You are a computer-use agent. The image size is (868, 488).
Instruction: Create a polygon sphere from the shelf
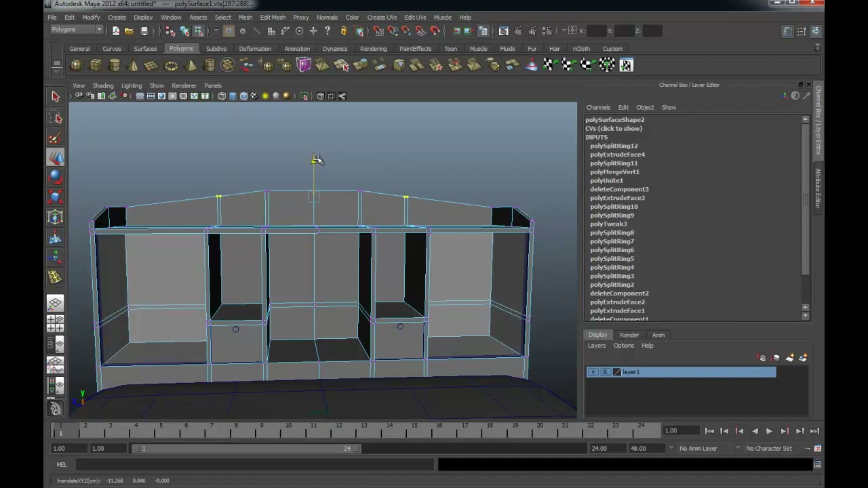pos(77,65)
